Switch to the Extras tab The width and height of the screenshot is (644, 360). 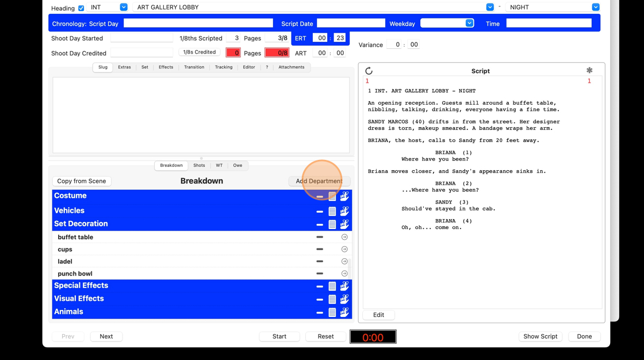coord(124,67)
